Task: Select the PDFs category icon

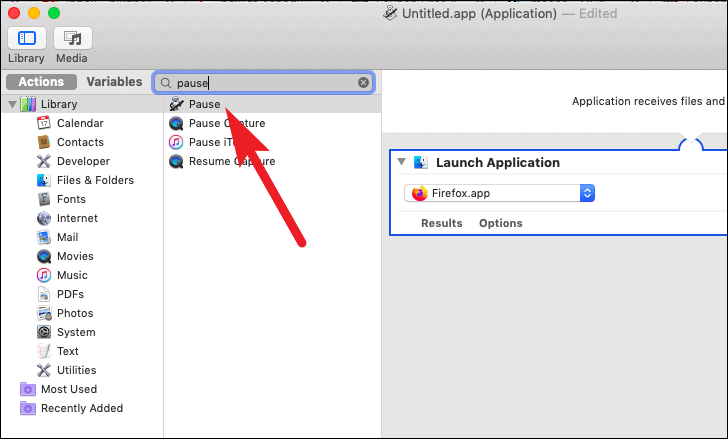Action: pyautogui.click(x=44, y=294)
